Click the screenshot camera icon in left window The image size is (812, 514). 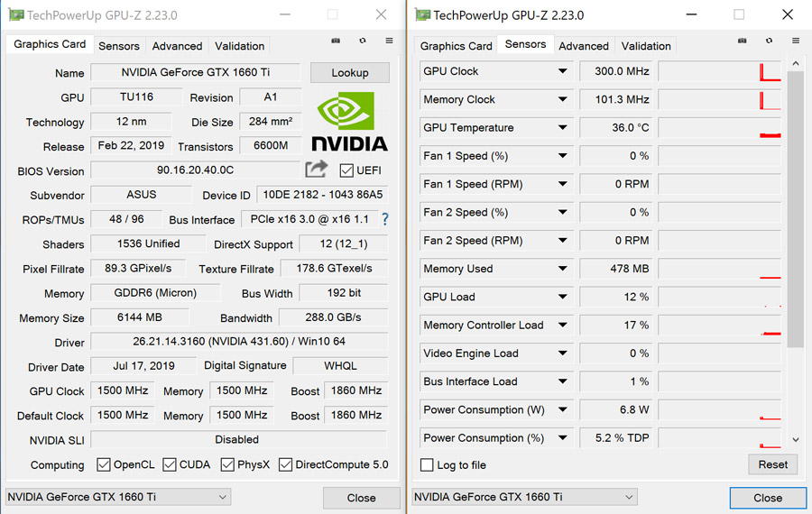click(336, 41)
